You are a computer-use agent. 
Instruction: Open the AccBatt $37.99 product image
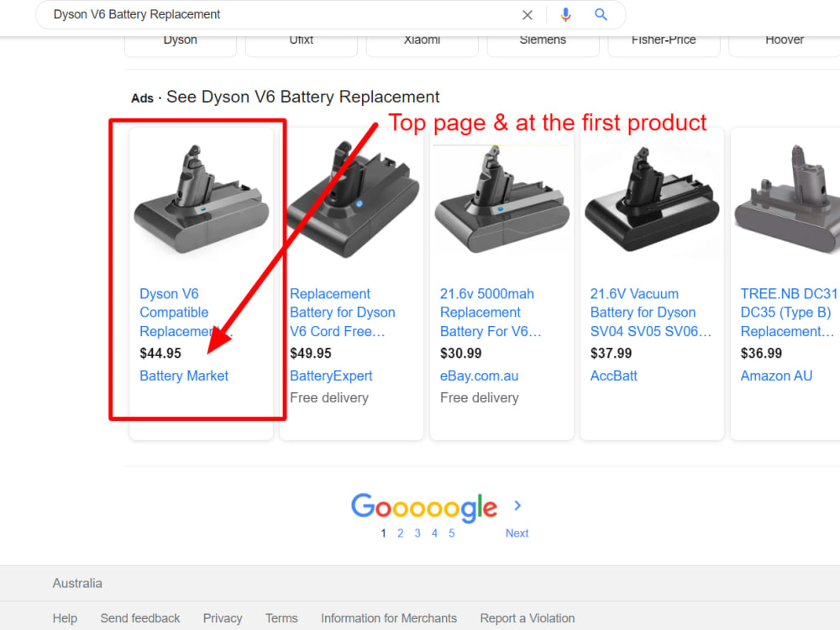click(652, 199)
